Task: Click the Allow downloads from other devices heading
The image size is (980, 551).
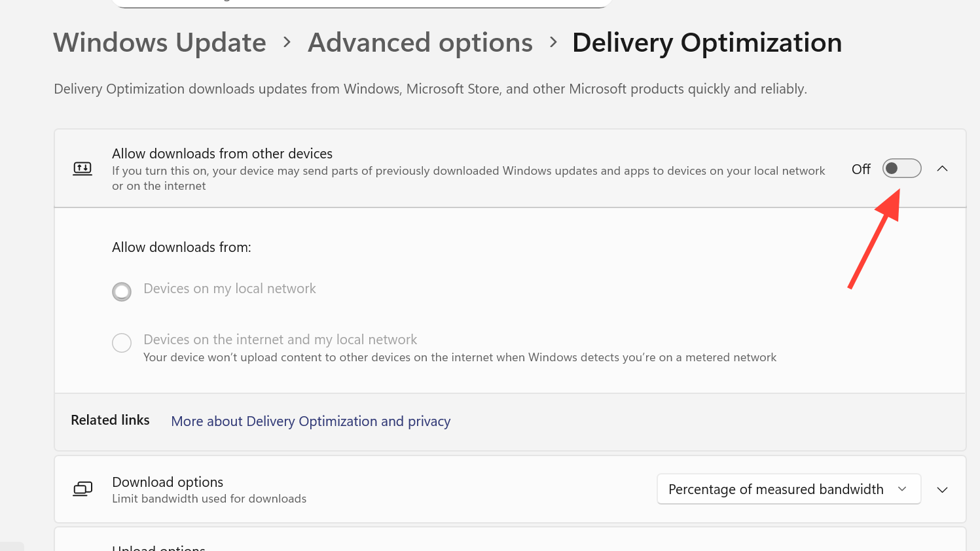Action: tap(222, 154)
